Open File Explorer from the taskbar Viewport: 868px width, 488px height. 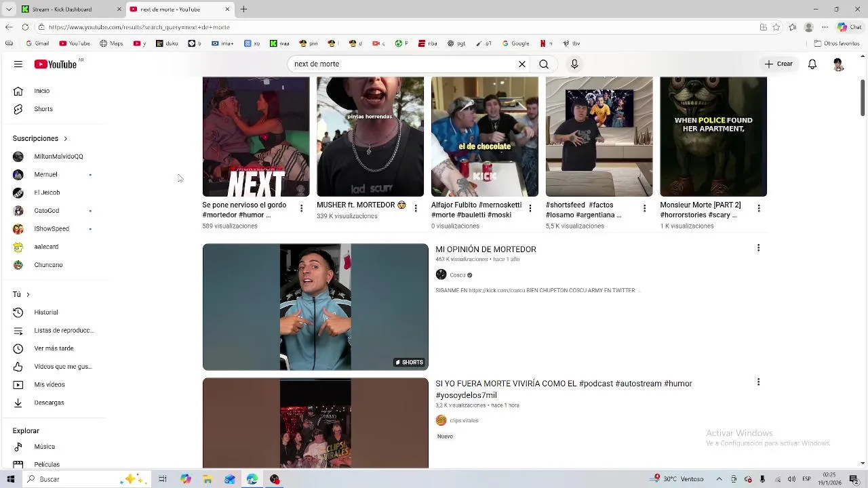(208, 479)
